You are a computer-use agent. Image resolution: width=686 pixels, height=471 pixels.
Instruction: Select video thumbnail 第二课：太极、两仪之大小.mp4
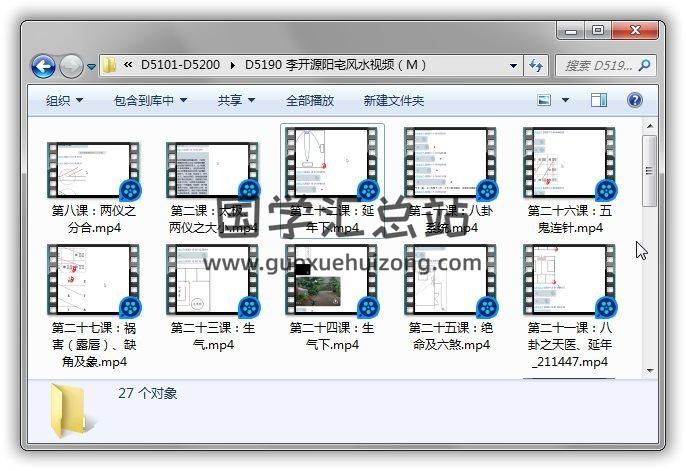pyautogui.click(x=212, y=170)
